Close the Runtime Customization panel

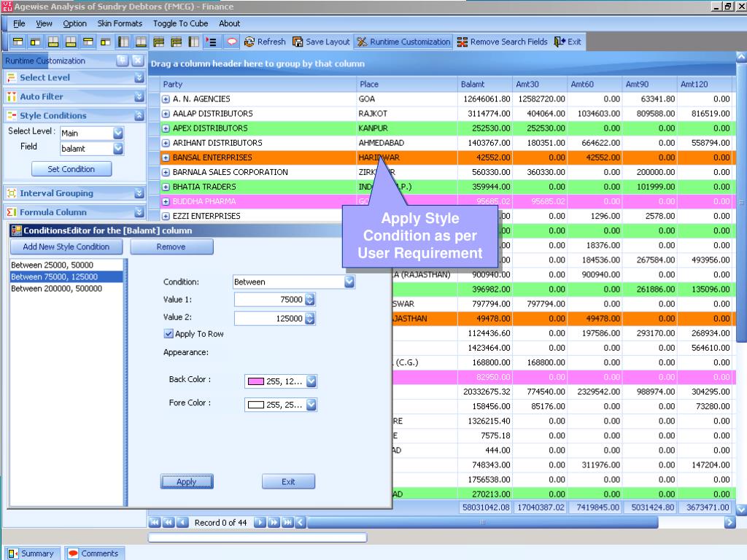136,61
